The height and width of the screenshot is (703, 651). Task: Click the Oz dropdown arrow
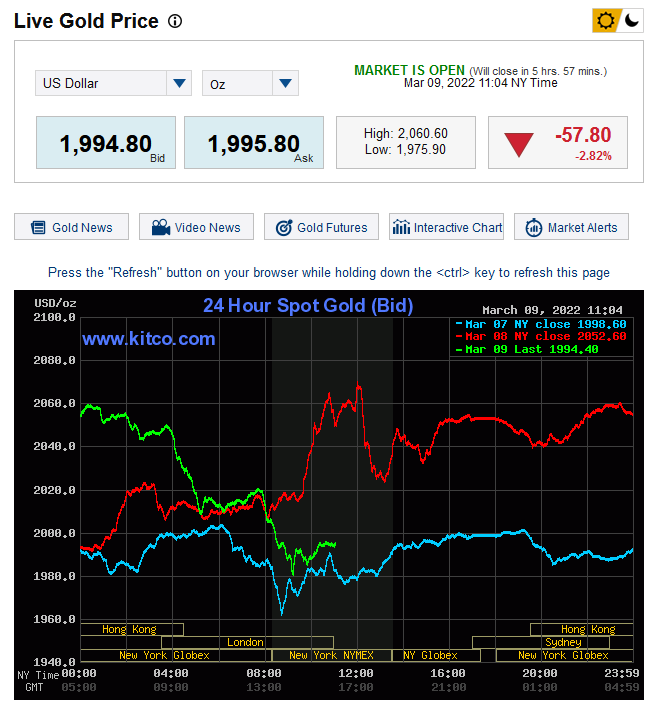pyautogui.click(x=286, y=83)
